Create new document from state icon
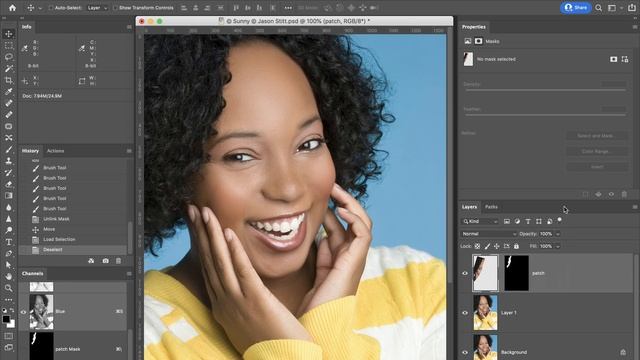The height and width of the screenshot is (360, 640). tap(91, 261)
